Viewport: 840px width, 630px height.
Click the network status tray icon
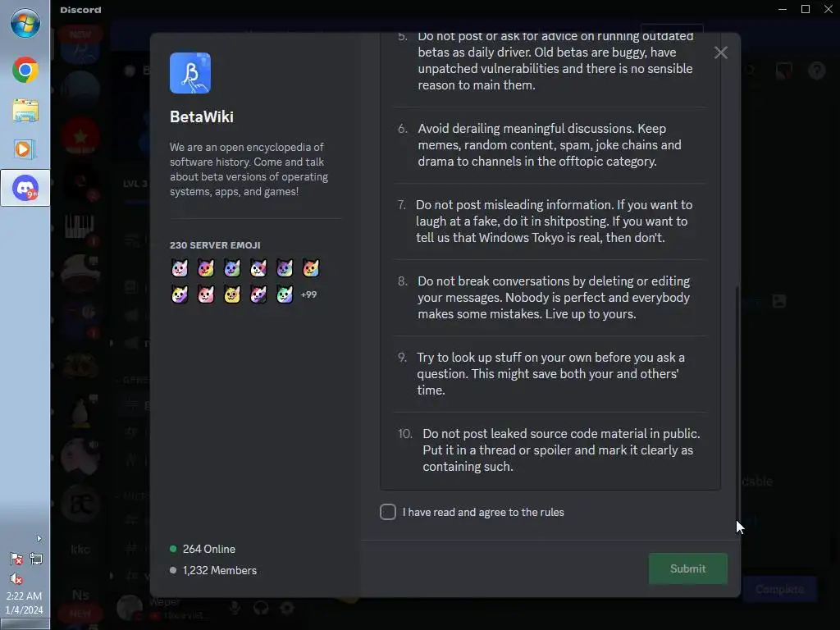pos(36,559)
